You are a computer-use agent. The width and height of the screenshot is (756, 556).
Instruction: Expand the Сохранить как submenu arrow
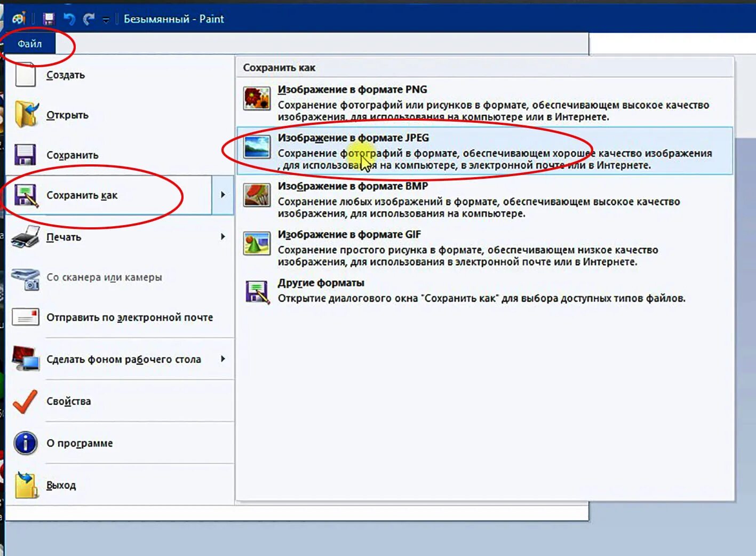(x=223, y=195)
